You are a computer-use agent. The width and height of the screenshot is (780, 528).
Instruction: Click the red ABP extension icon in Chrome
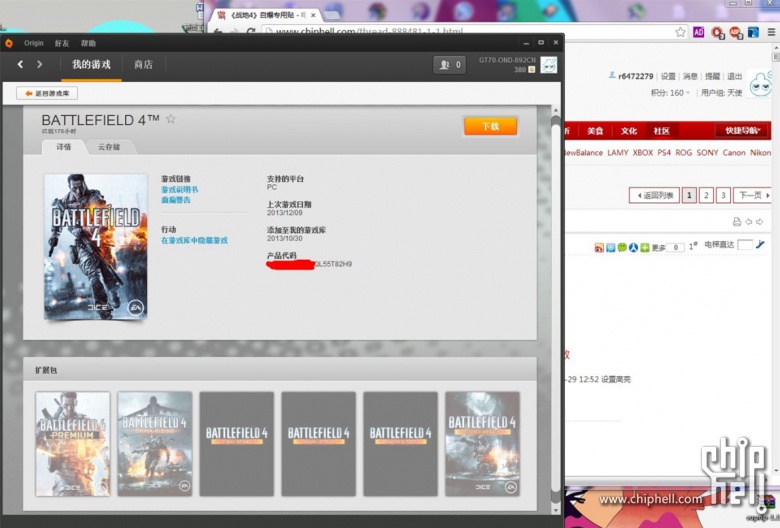pyautogui.click(x=736, y=33)
